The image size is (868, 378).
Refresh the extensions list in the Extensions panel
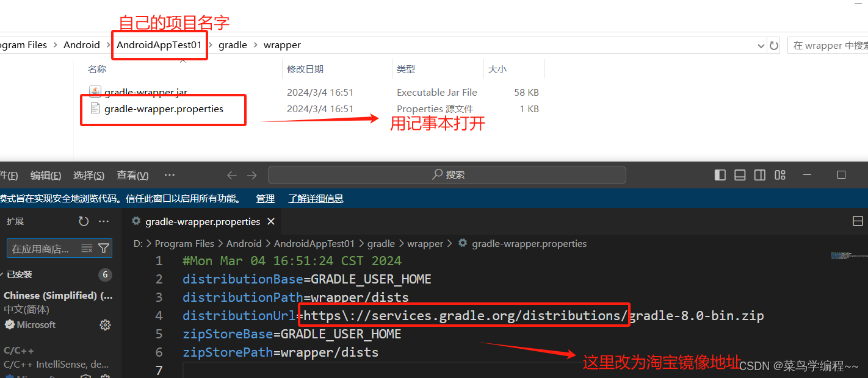pyautogui.click(x=84, y=221)
